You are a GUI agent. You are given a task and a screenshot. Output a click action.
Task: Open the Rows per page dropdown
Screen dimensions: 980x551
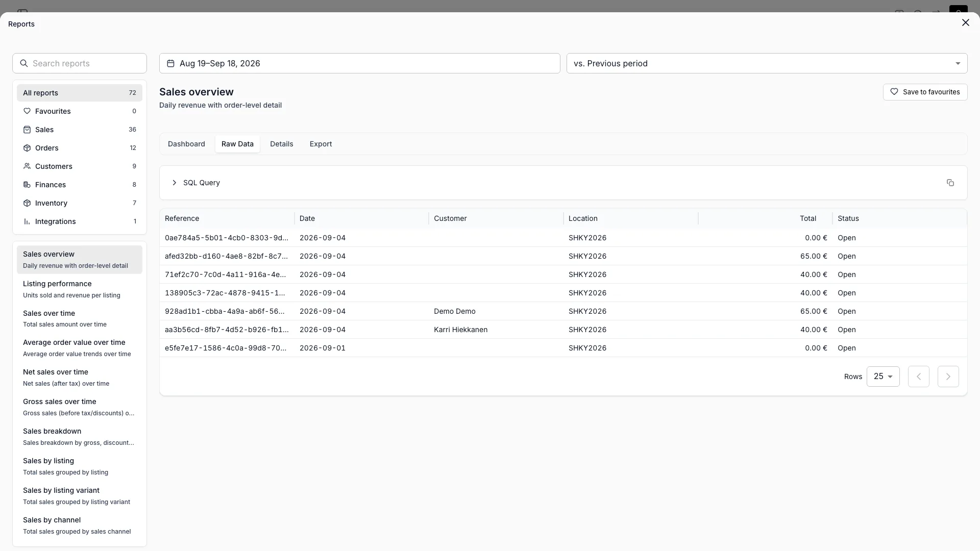883,377
